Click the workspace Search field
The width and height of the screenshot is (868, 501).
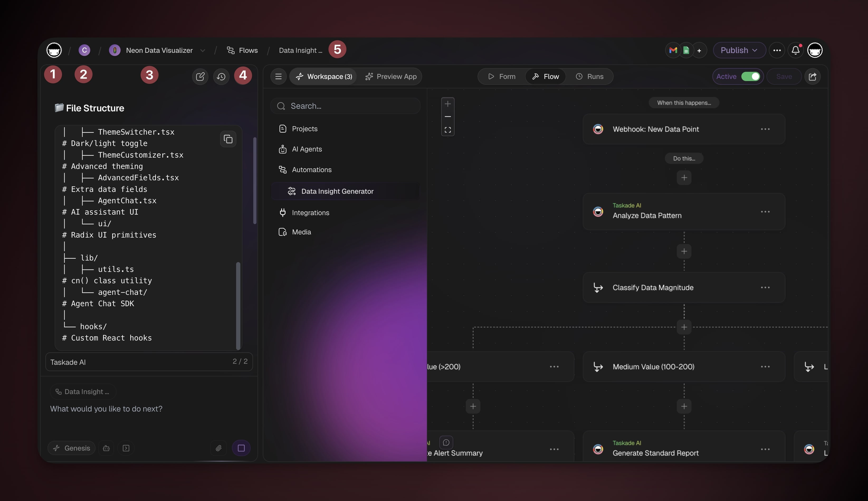pyautogui.click(x=346, y=106)
